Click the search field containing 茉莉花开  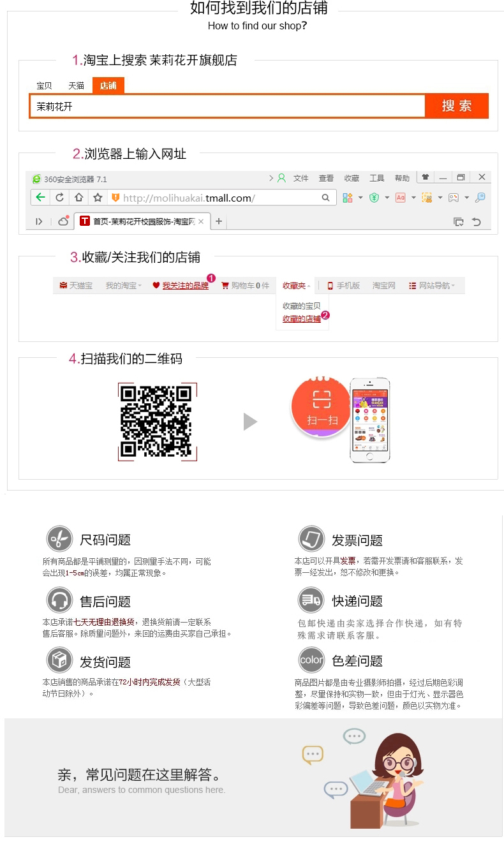(227, 107)
